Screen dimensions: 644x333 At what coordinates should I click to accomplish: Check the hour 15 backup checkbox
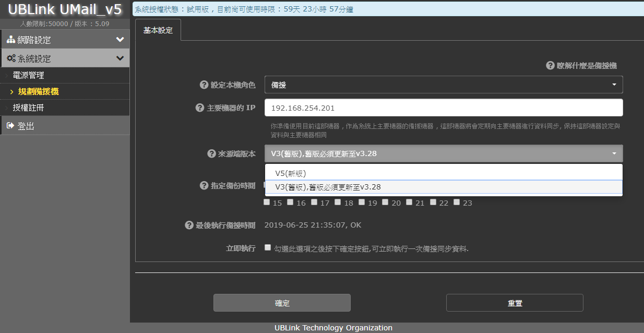267,203
